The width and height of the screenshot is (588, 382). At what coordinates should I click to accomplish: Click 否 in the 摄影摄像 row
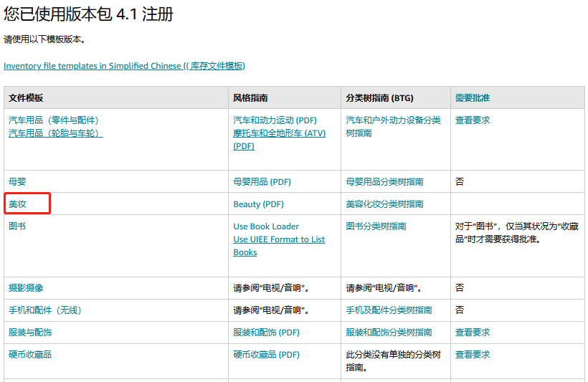pyautogui.click(x=460, y=288)
